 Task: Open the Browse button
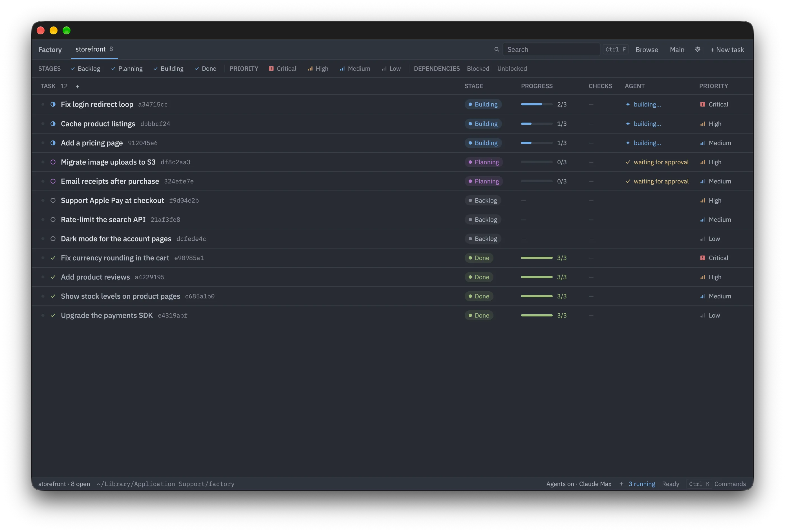(647, 50)
